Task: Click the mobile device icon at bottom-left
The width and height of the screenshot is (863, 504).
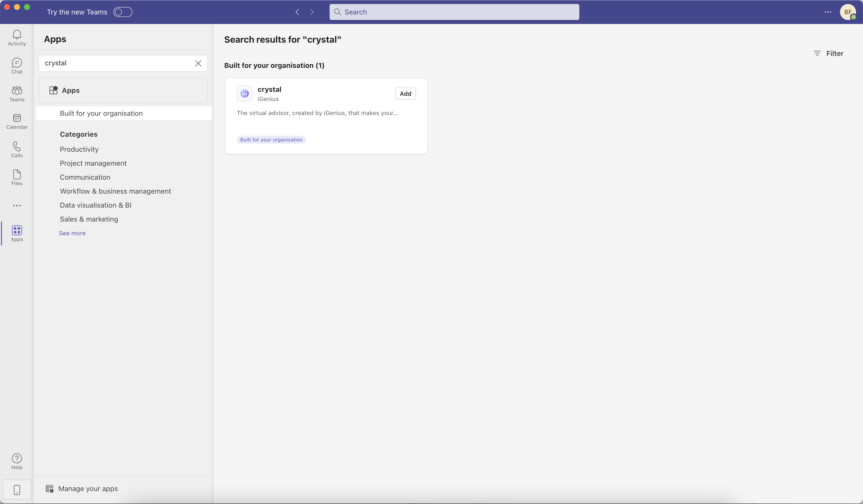Action: [17, 490]
